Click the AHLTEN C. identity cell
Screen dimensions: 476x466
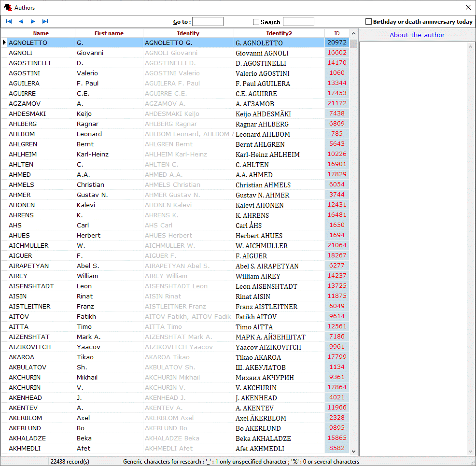(x=188, y=164)
